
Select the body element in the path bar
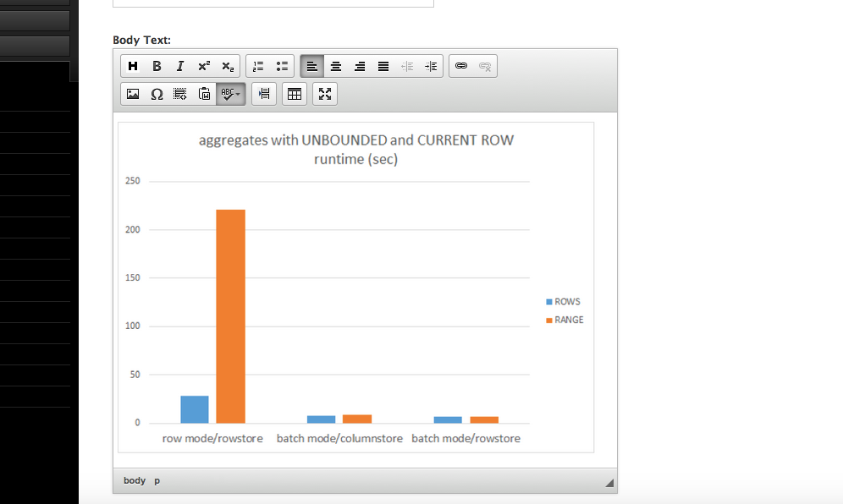point(134,480)
